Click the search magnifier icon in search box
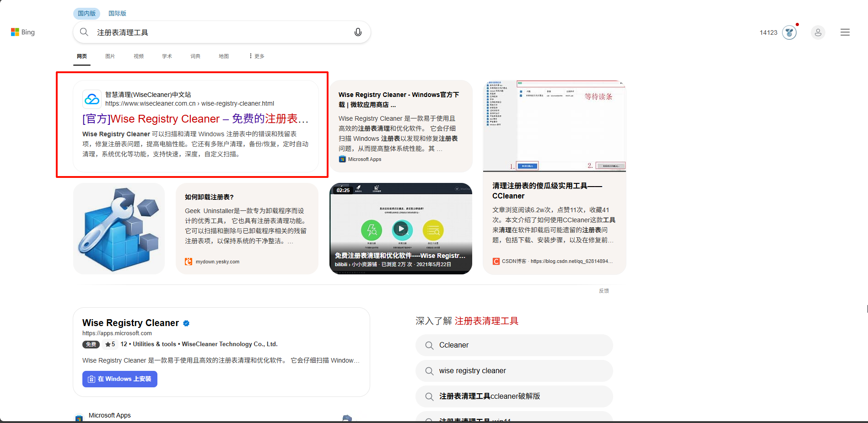This screenshot has width=868, height=423. 84,32
